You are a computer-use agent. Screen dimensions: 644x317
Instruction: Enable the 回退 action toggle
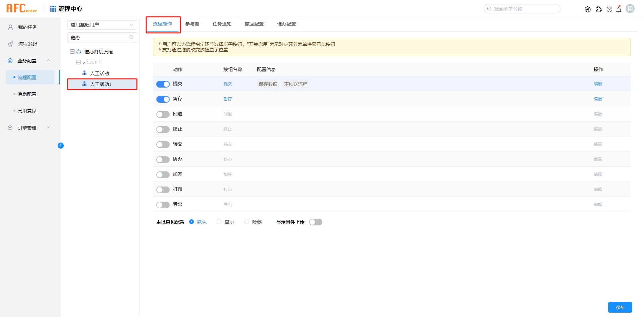163,114
